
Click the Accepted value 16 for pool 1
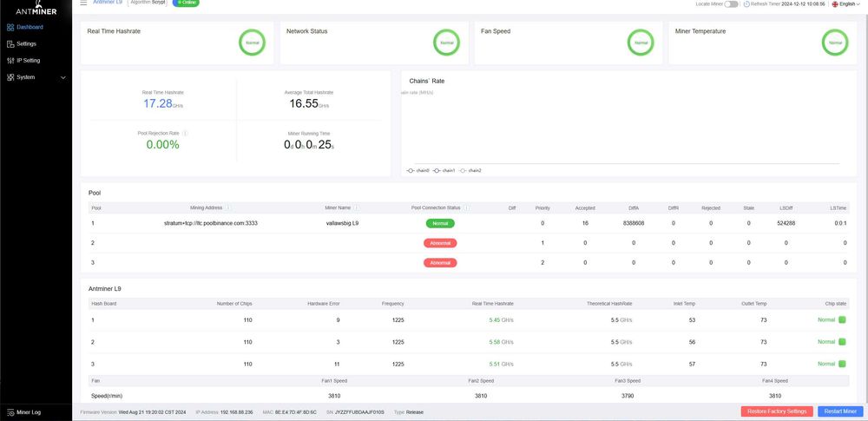pyautogui.click(x=585, y=223)
